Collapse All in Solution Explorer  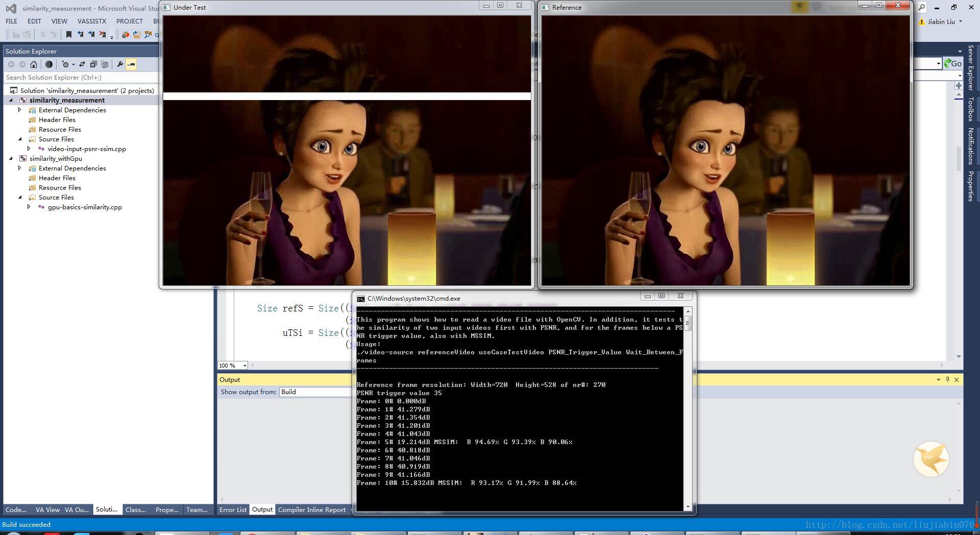tap(93, 64)
